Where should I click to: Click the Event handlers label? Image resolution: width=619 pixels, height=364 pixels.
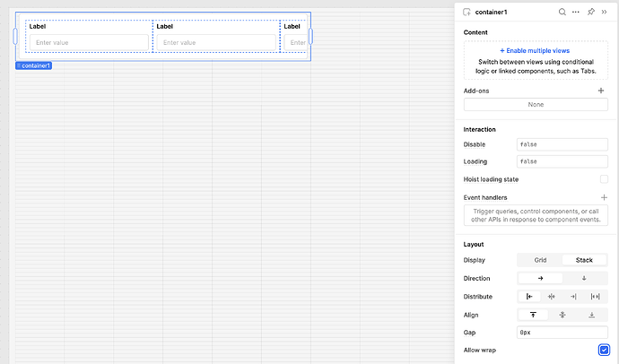485,197
